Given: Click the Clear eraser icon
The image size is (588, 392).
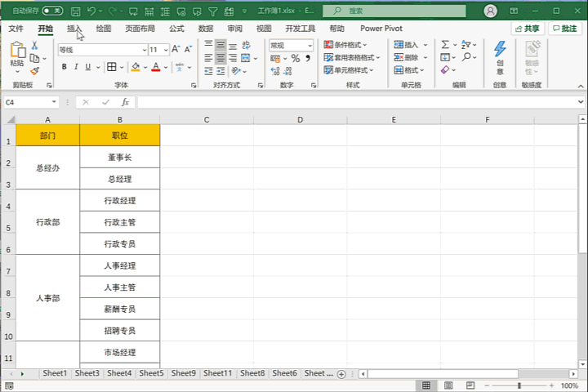Looking at the screenshot, I should (445, 69).
